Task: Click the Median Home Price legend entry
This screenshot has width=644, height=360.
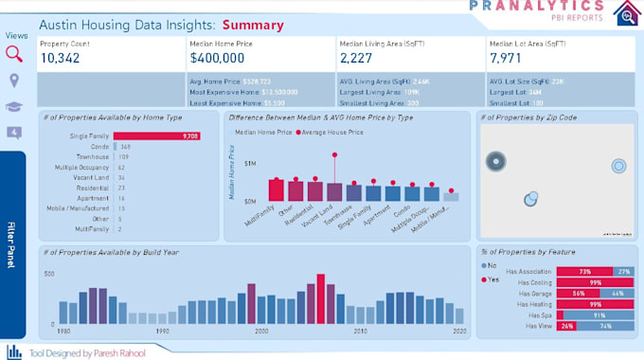Action: pyautogui.click(x=260, y=133)
